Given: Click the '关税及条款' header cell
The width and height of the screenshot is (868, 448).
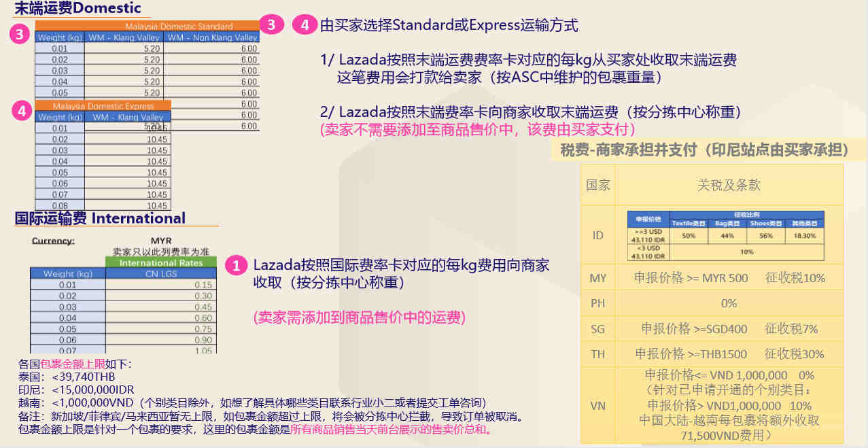Looking at the screenshot, I should click(x=729, y=185).
